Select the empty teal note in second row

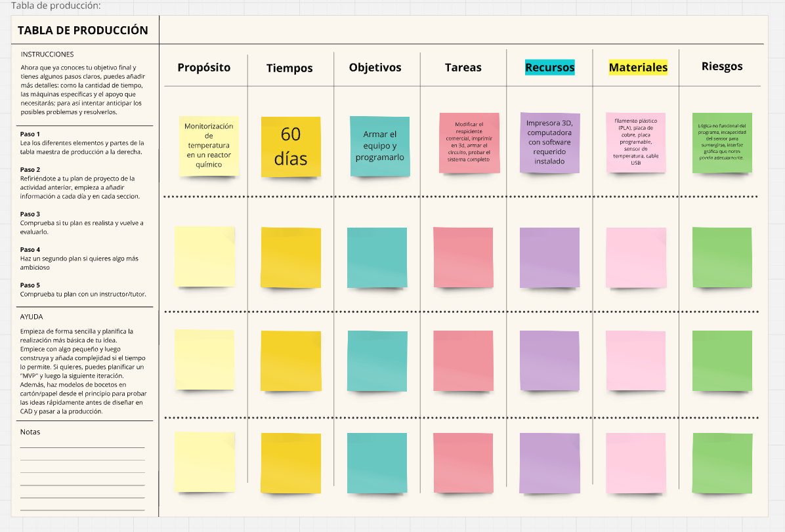[376, 257]
